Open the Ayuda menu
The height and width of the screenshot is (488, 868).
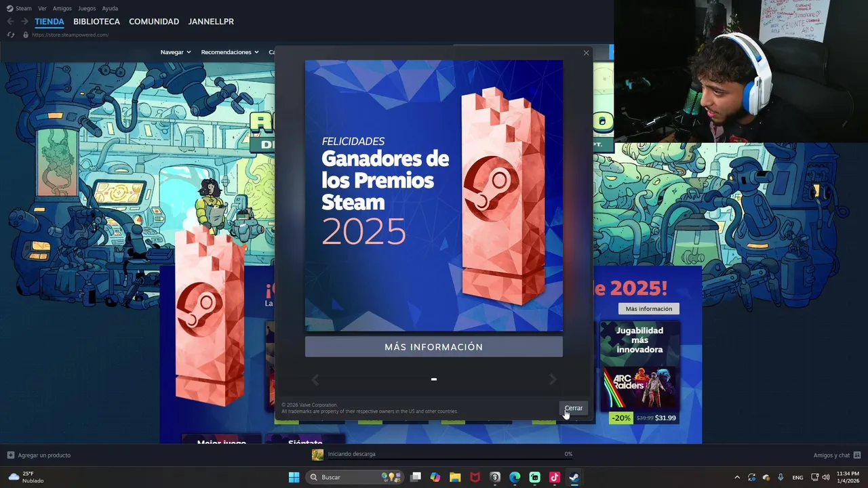tap(110, 9)
